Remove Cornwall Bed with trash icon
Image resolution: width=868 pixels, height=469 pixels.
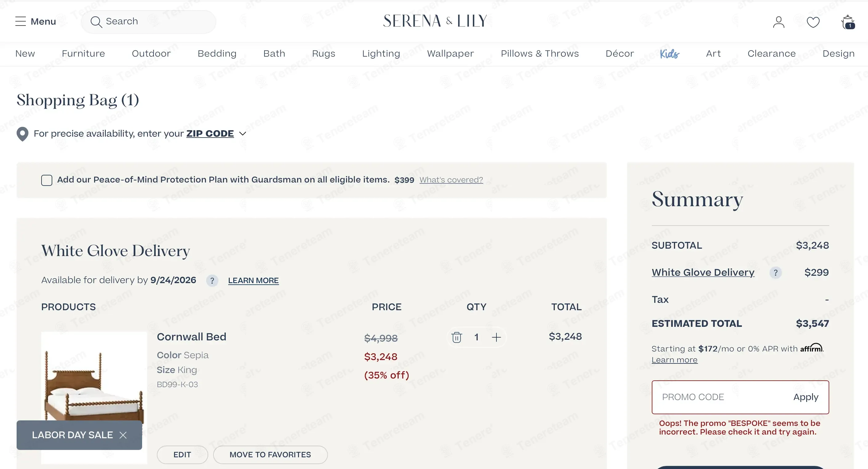pyautogui.click(x=456, y=337)
